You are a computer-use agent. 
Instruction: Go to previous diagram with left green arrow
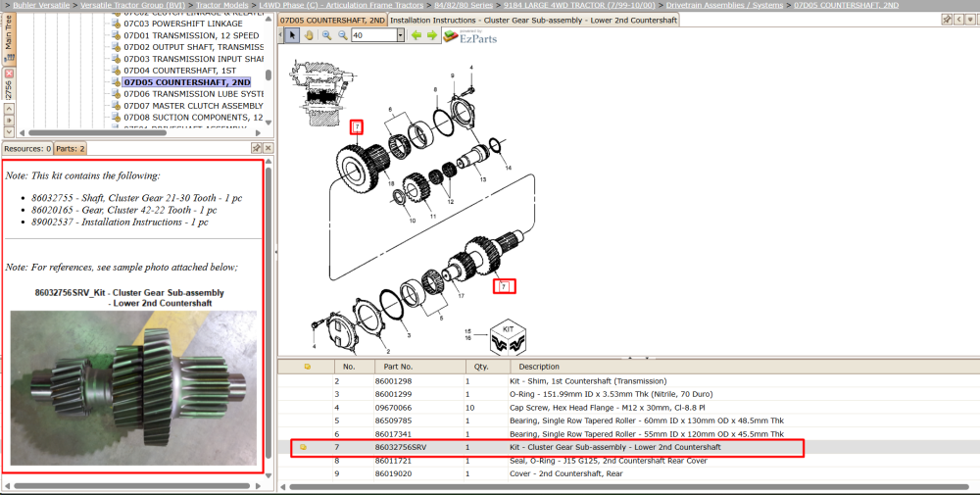tap(416, 35)
